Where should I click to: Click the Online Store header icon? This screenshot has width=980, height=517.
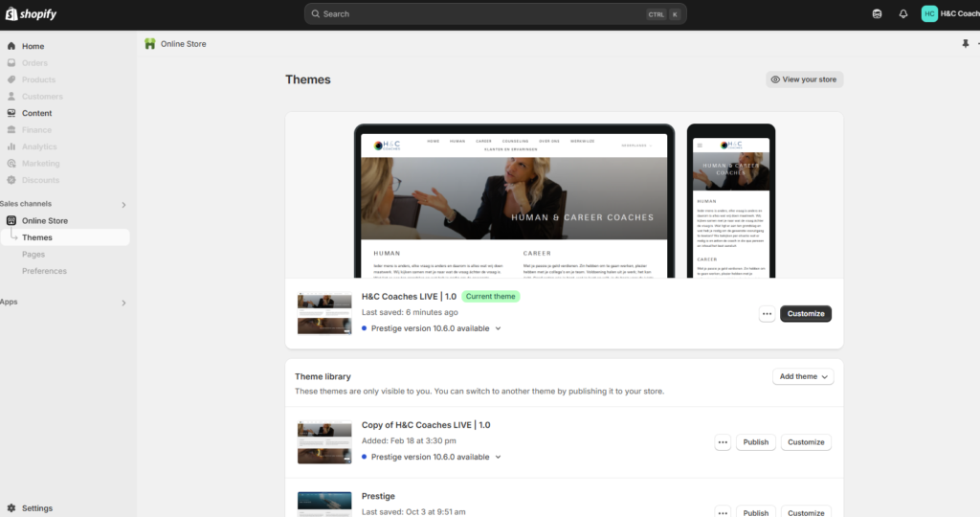[150, 44]
